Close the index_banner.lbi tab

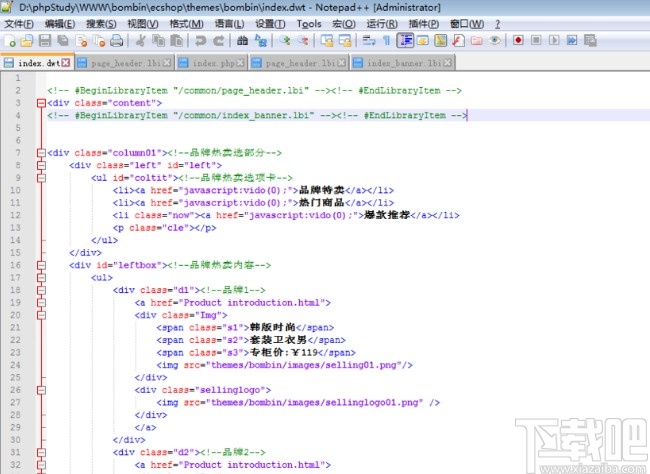[x=447, y=63]
